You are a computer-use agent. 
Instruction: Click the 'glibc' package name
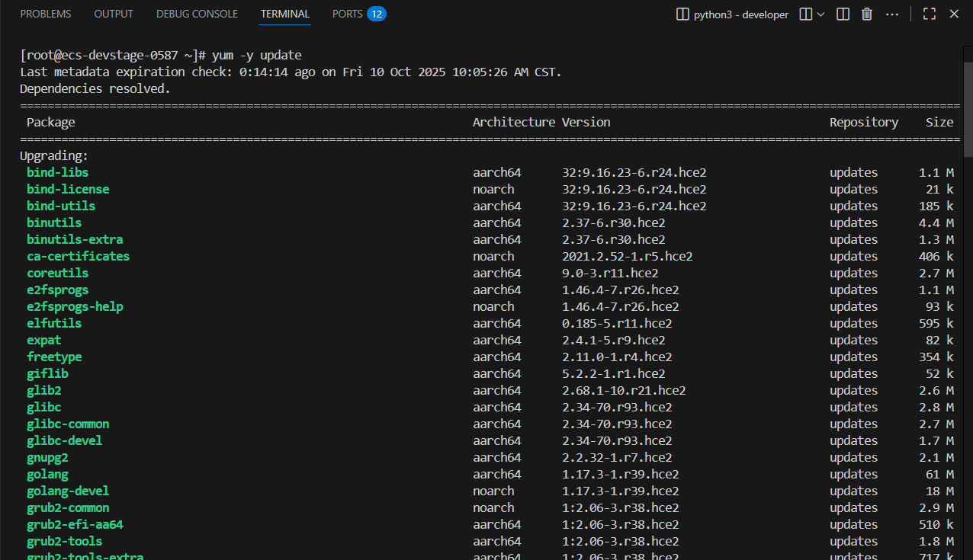coord(44,407)
